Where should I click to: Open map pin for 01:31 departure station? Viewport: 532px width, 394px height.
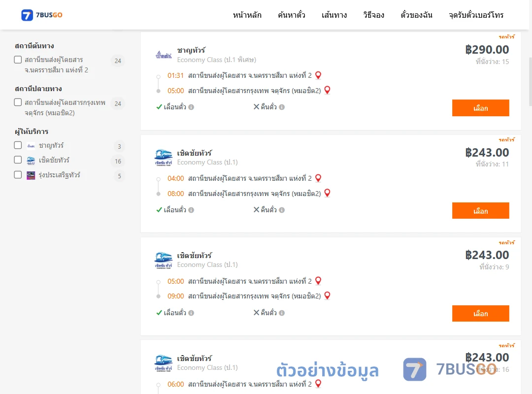click(318, 75)
